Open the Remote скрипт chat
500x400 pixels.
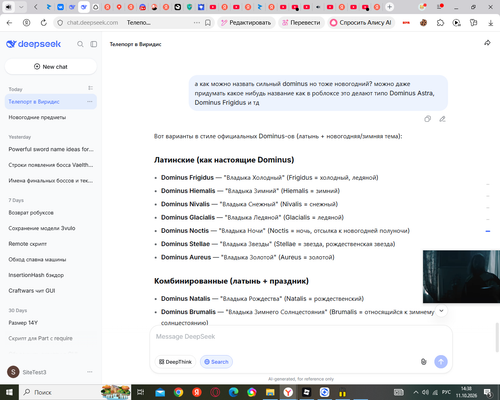coord(51,244)
